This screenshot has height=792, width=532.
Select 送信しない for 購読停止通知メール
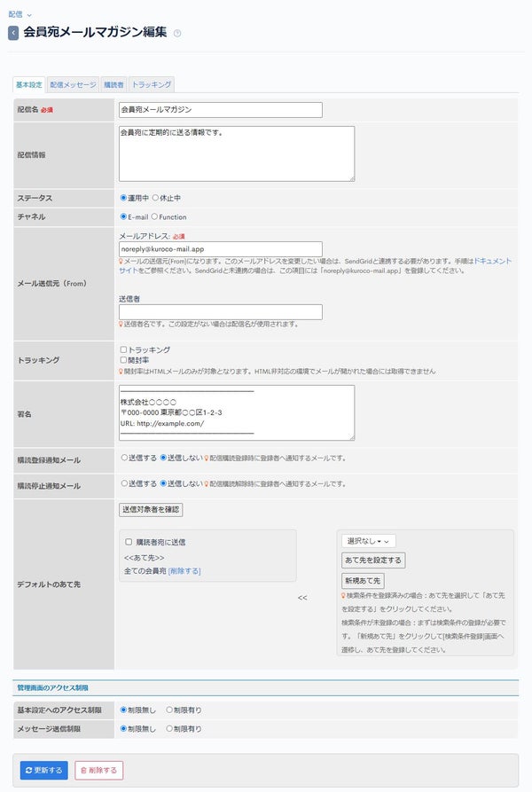(x=163, y=483)
